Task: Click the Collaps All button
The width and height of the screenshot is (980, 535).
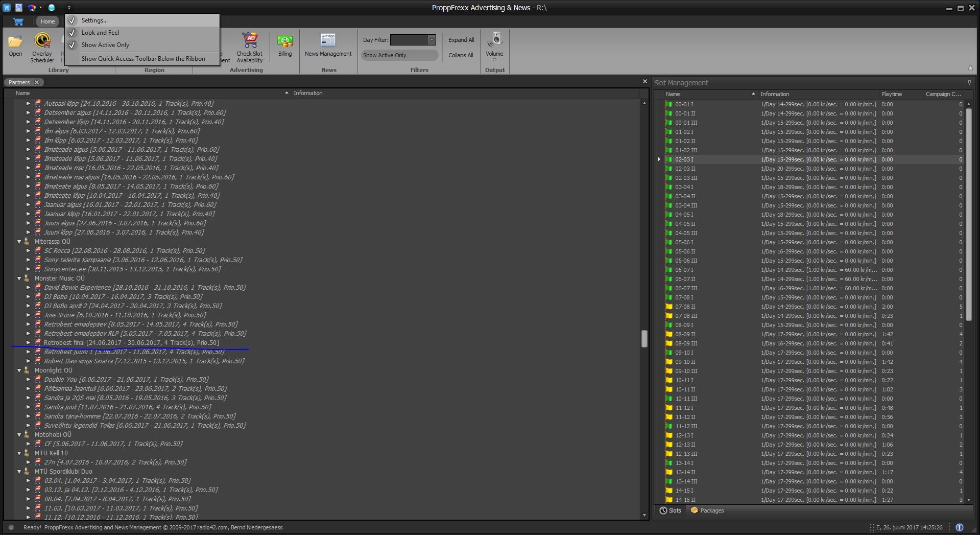Action: click(461, 55)
